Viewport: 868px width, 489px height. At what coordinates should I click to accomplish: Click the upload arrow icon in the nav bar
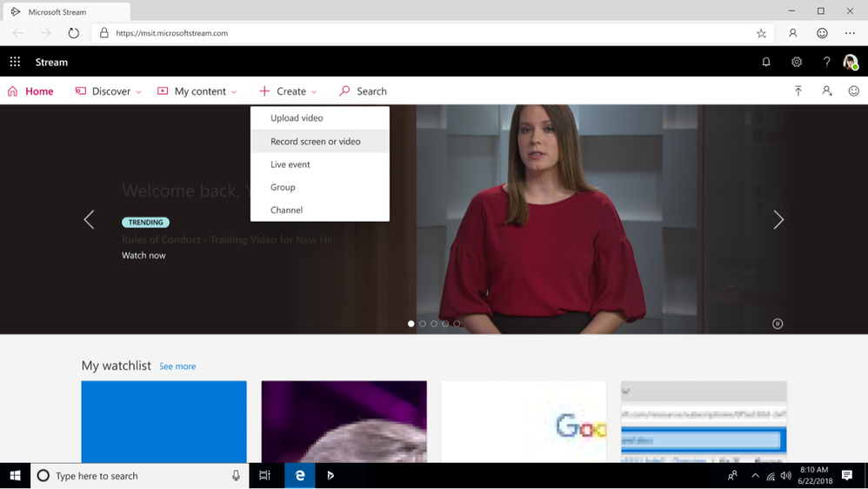798,90
